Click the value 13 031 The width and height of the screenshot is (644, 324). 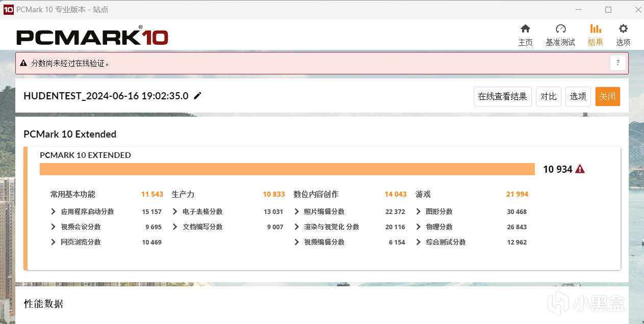pos(273,211)
